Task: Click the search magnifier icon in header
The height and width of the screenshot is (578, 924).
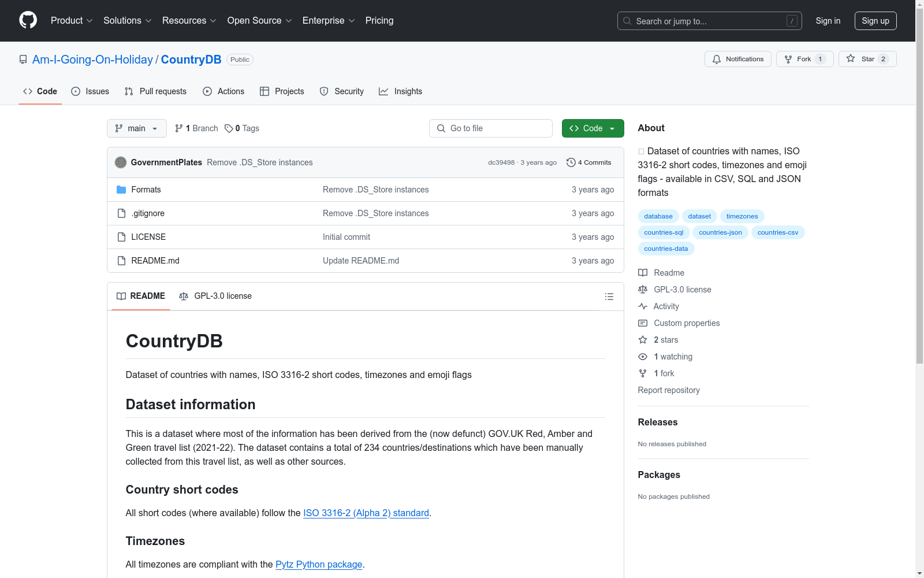Action: click(627, 21)
